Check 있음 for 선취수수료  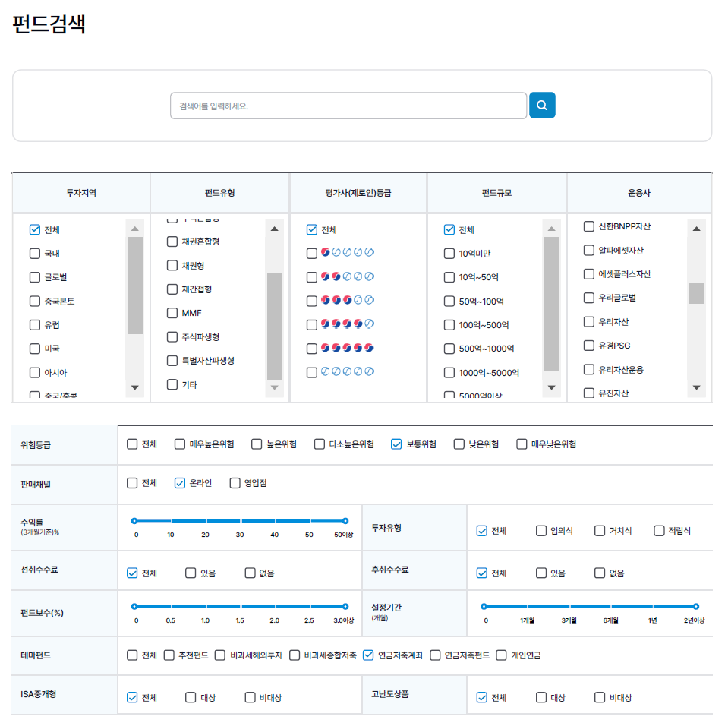click(191, 573)
